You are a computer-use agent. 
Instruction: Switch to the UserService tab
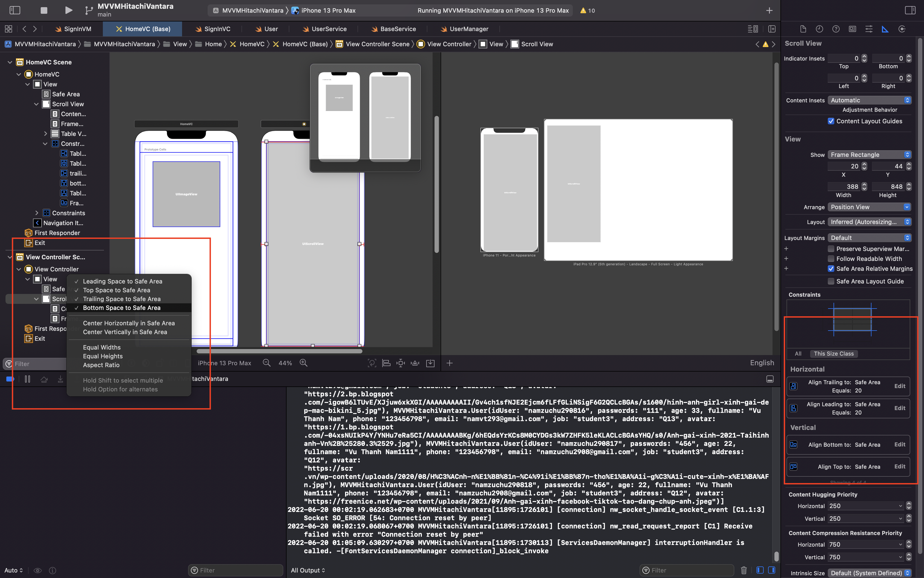(x=324, y=29)
